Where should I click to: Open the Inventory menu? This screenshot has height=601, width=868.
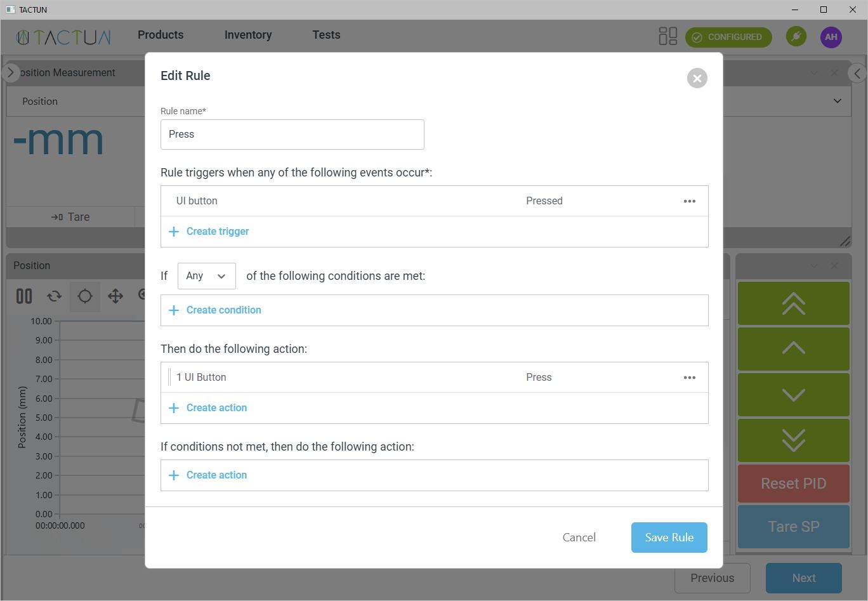coord(247,35)
